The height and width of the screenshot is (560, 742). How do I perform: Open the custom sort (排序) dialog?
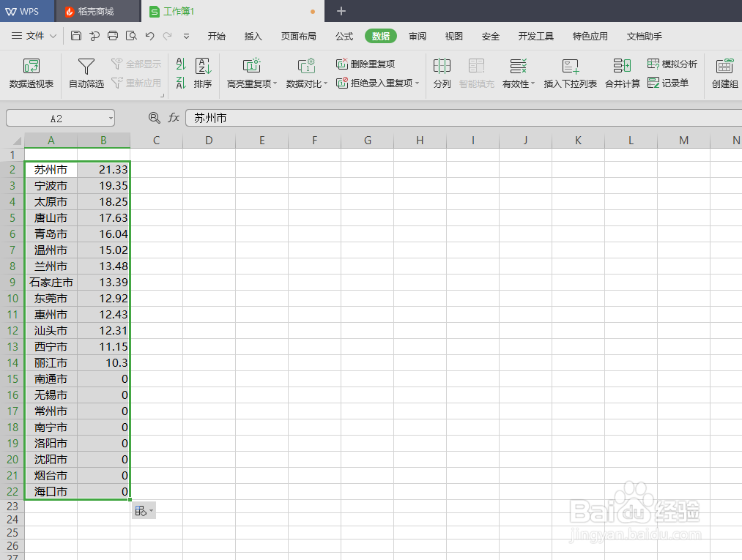pyautogui.click(x=203, y=73)
